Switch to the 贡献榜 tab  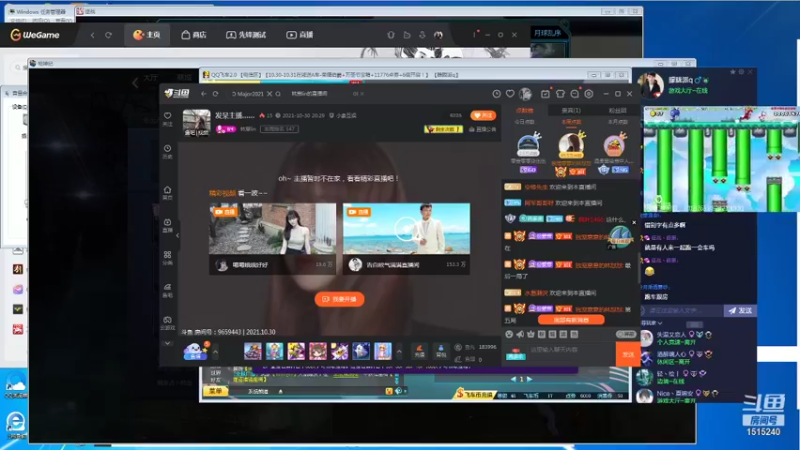524,110
